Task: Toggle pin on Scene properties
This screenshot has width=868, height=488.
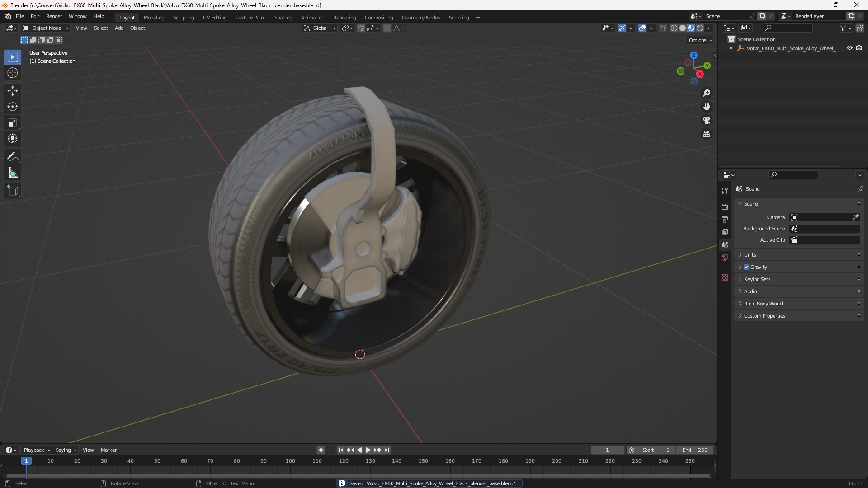Action: coord(860,189)
